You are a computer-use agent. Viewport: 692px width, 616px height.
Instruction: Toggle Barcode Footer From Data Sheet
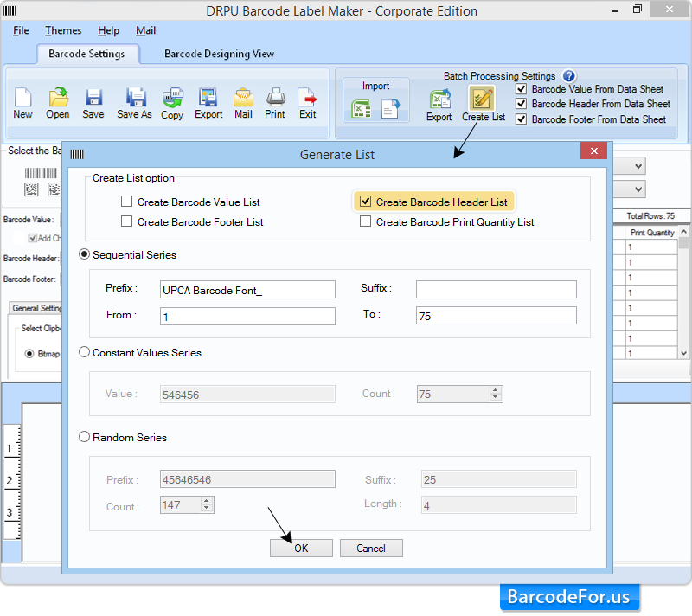point(522,119)
